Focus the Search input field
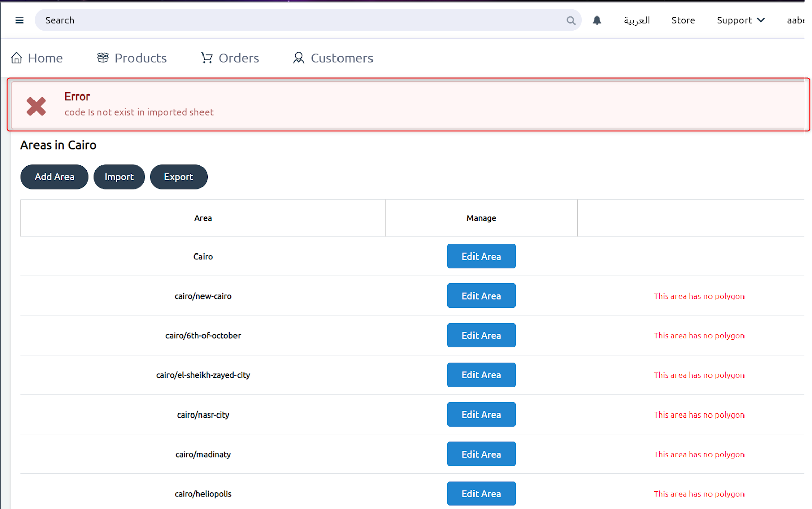Screen dimensions: 812x509 coord(308,20)
